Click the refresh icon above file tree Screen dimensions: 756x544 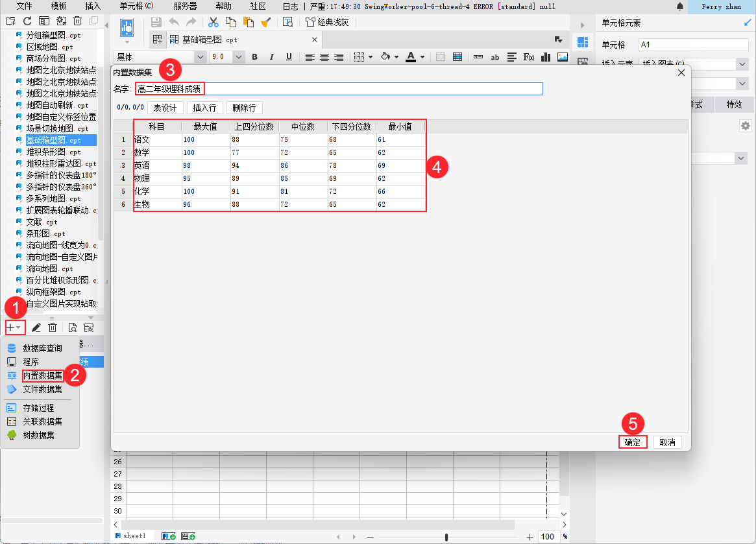pos(27,21)
